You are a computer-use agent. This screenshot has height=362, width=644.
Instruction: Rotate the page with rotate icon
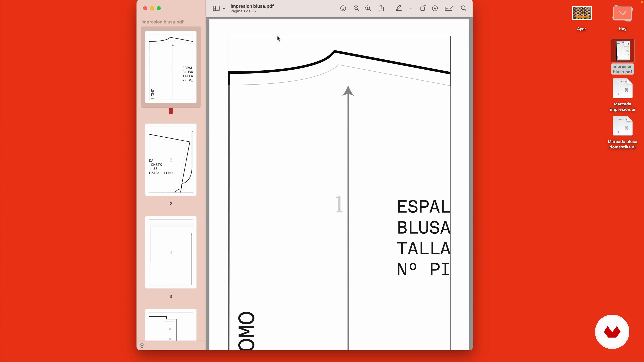(x=423, y=8)
